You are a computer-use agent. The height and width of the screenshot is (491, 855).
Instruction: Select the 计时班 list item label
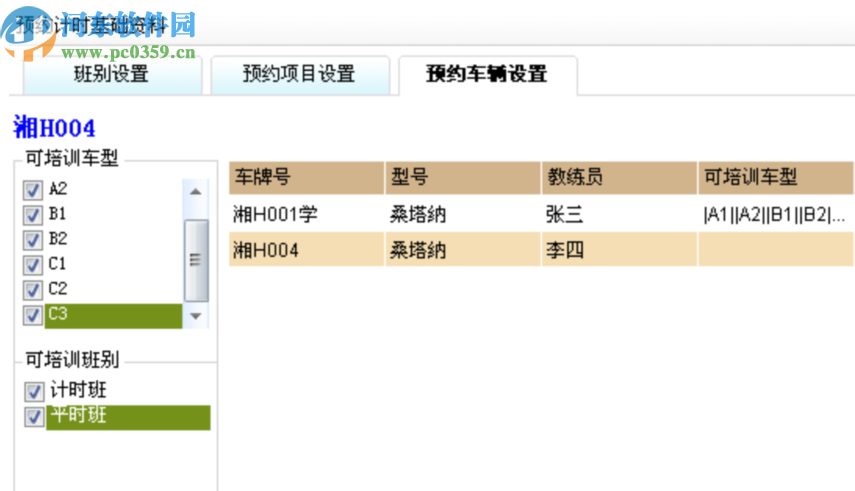[x=79, y=390]
